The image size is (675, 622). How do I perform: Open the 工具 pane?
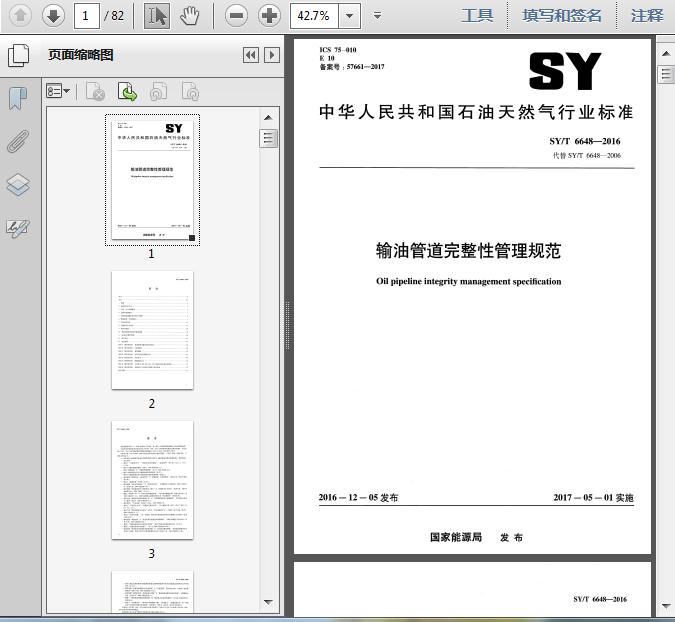(477, 16)
